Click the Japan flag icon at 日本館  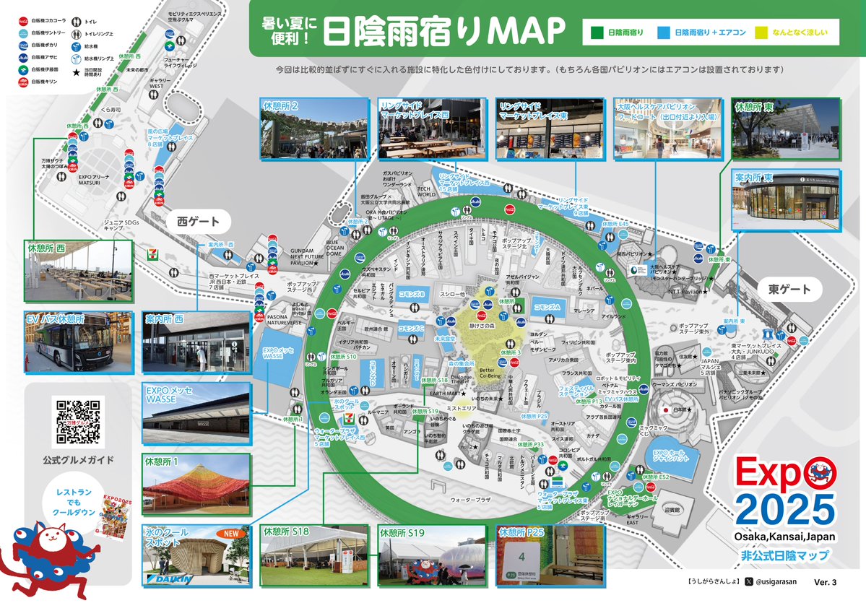coord(667,410)
